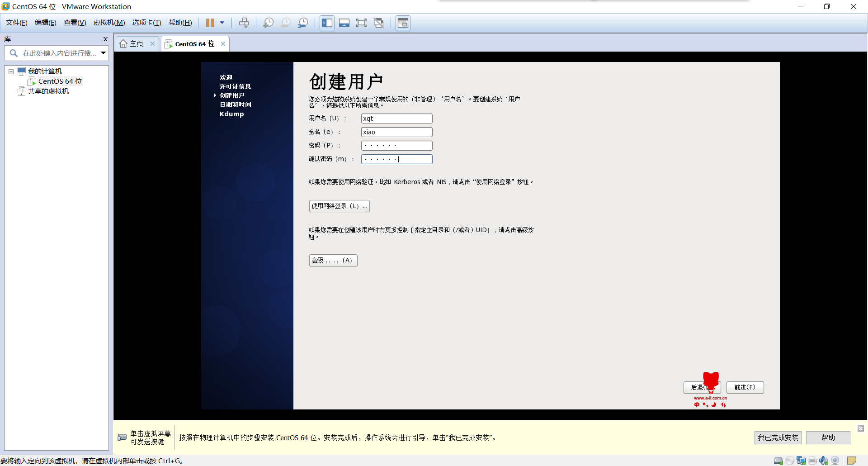
Task: Click the printer status icon
Action: pos(812,461)
